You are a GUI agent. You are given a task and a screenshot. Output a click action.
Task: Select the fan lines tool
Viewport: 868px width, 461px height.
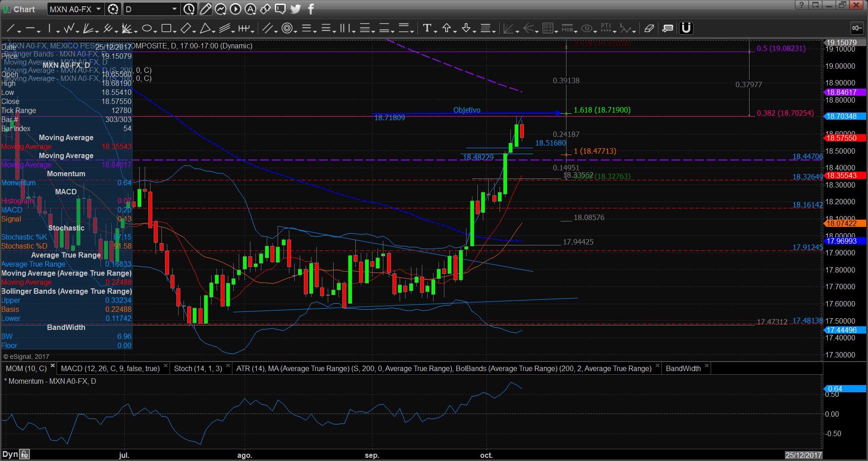89,28
